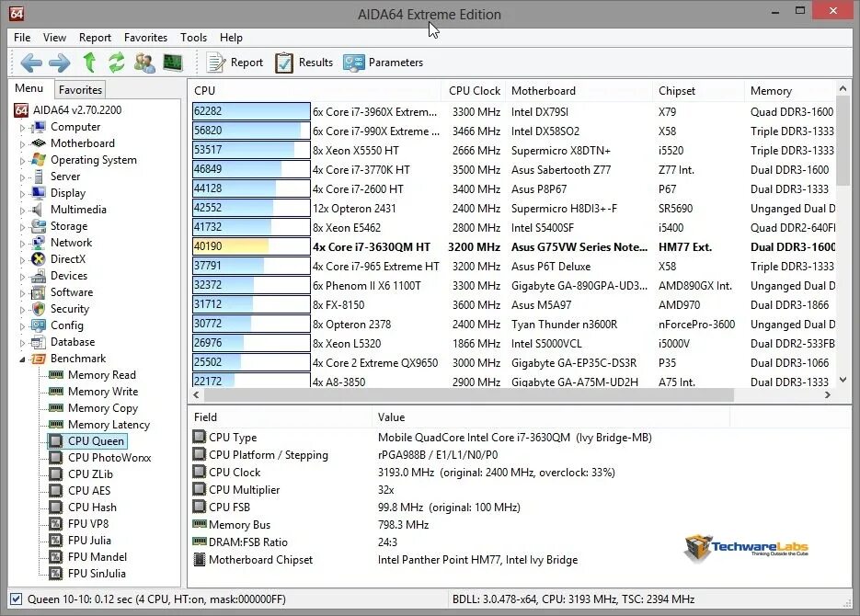Click the results list horizontal scrollbar
Viewport: 860px width, 616px height.
(x=468, y=394)
